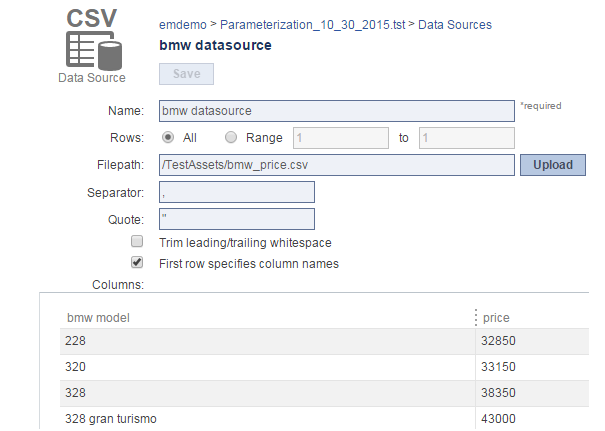Click the Range end value field

pos(467,138)
